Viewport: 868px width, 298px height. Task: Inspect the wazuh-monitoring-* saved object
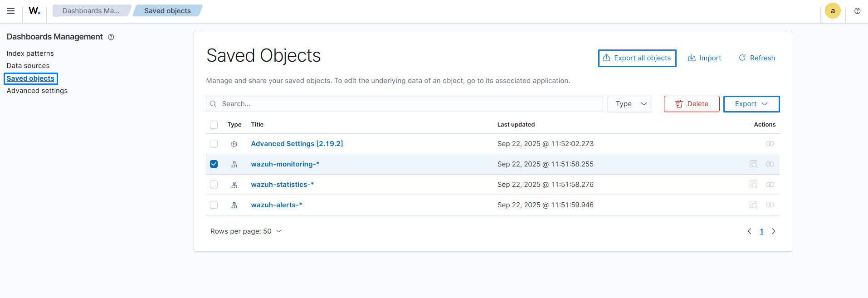(753, 164)
